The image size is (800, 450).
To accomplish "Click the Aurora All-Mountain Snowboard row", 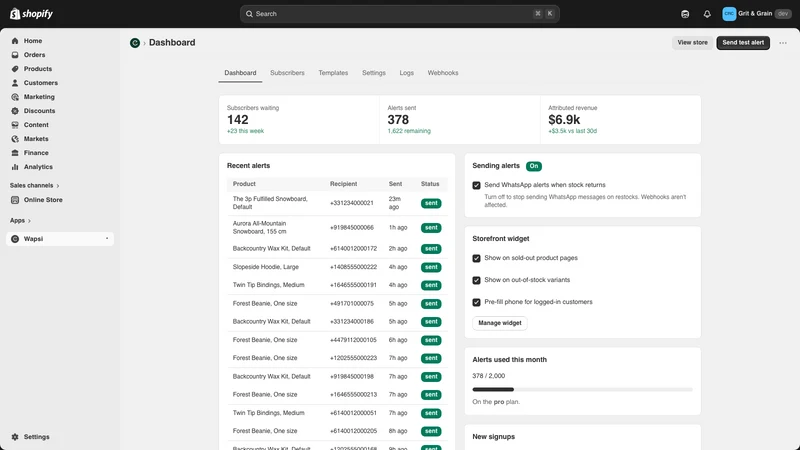I will click(337, 228).
